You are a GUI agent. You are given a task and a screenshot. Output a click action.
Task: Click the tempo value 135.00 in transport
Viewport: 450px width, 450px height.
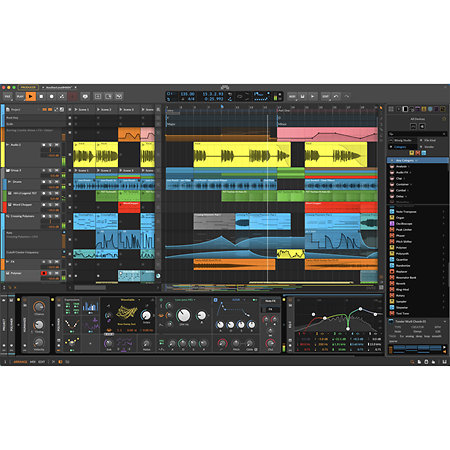[187, 94]
